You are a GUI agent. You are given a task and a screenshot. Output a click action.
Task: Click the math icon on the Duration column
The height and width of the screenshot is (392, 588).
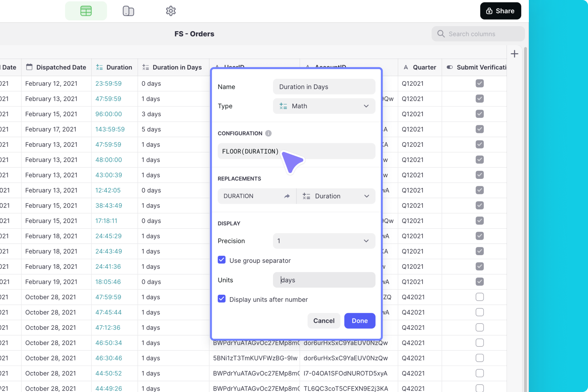click(x=99, y=67)
